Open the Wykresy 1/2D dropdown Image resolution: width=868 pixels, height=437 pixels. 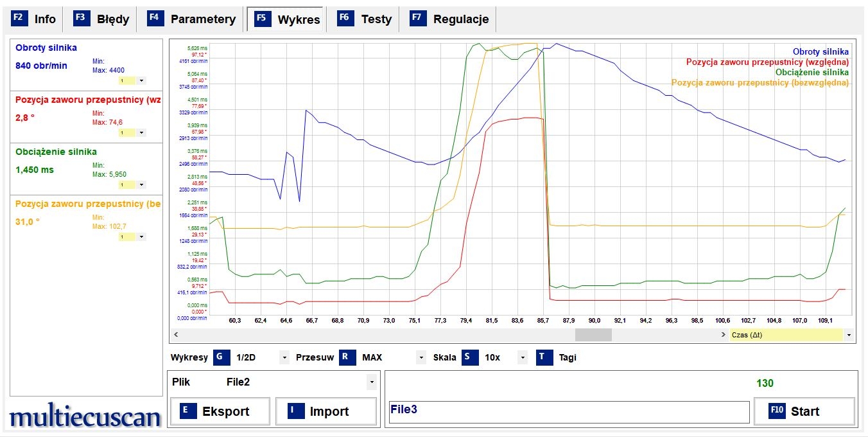pyautogui.click(x=284, y=358)
